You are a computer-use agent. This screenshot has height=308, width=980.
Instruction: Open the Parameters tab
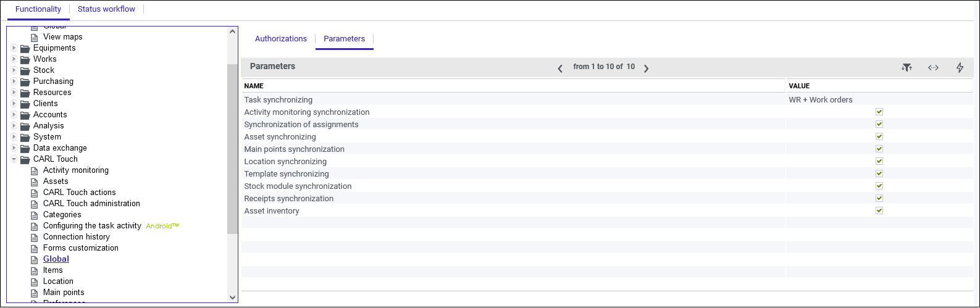[345, 39]
